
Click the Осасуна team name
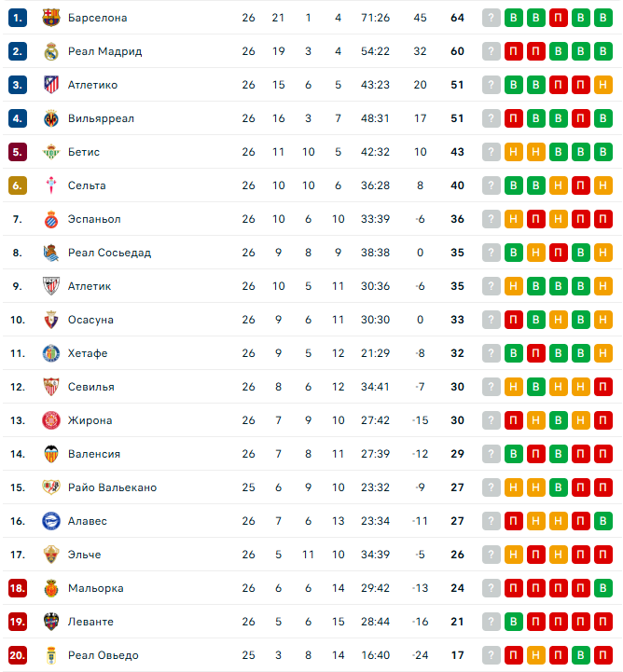(x=90, y=320)
